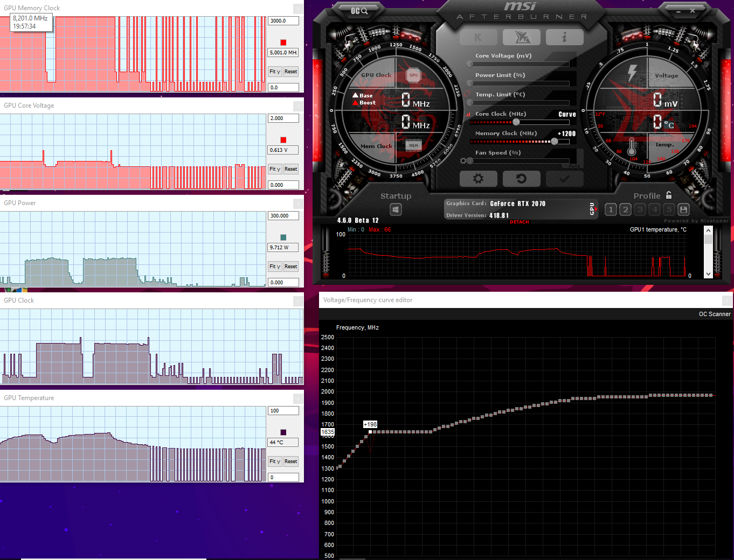Click the thermometer icon on the right gauge

[632, 147]
